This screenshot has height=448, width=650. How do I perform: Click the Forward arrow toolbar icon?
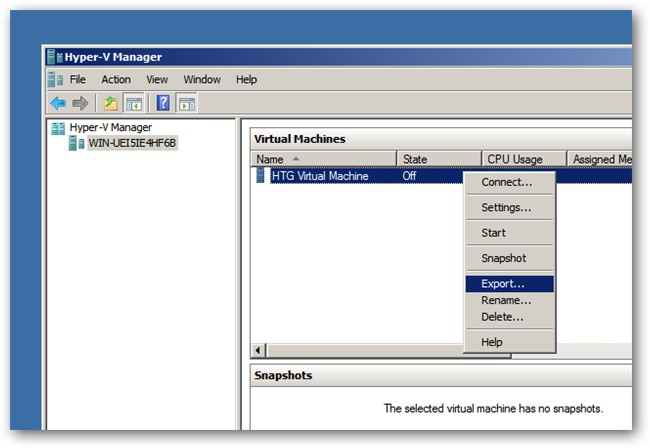pos(80,103)
